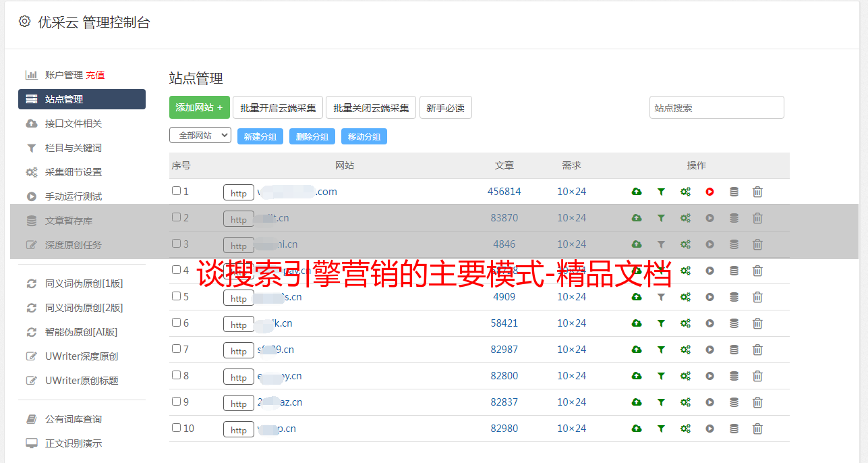The height and width of the screenshot is (463, 868).
Task: Check the box for site row 9
Action: (x=176, y=402)
